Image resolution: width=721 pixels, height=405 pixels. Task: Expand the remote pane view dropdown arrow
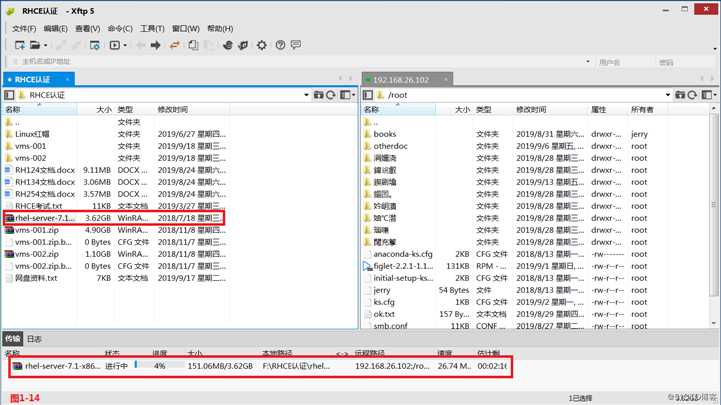click(715, 95)
